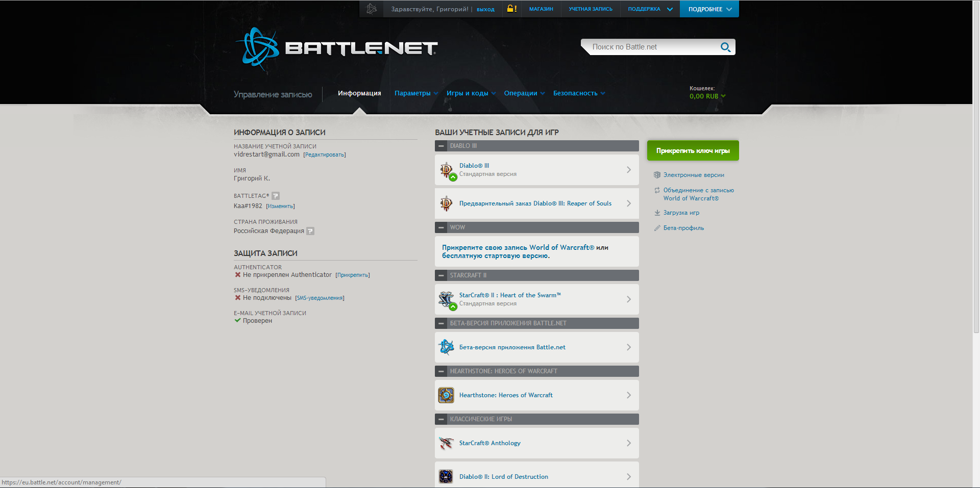980x488 pixels.
Task: Collapse the HEARTHSTONE: HEROES OF WARCRAFT section
Action: click(442, 371)
